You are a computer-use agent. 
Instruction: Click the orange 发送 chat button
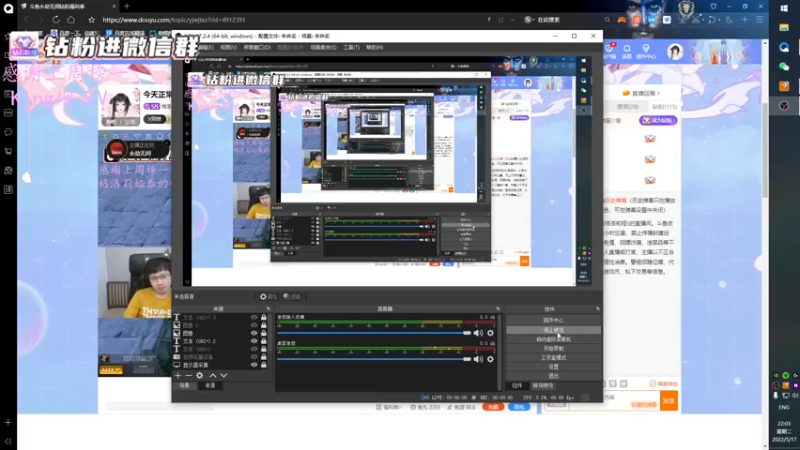(668, 401)
